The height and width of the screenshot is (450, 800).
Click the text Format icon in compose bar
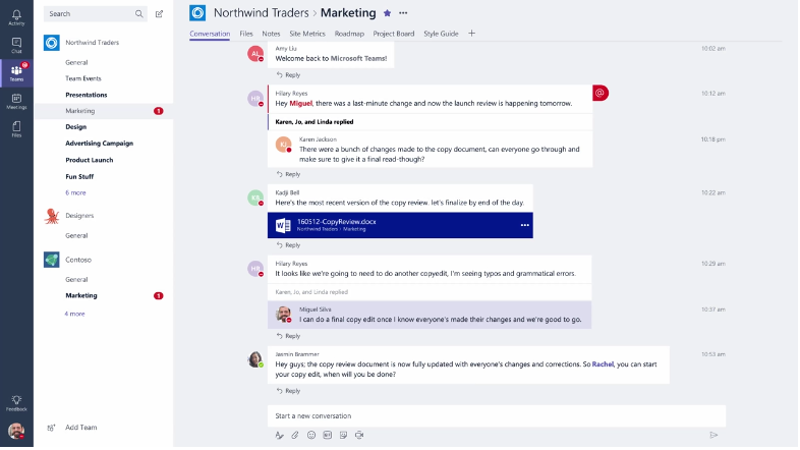280,435
